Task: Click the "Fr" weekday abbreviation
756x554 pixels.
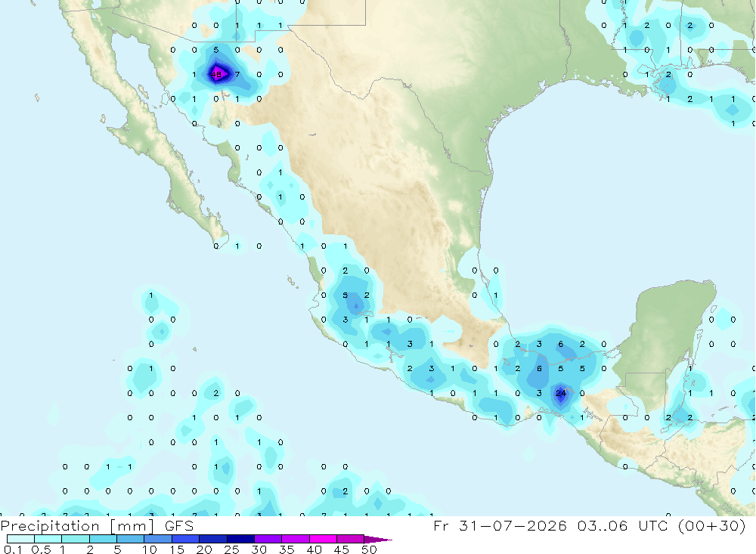Action: point(441,525)
